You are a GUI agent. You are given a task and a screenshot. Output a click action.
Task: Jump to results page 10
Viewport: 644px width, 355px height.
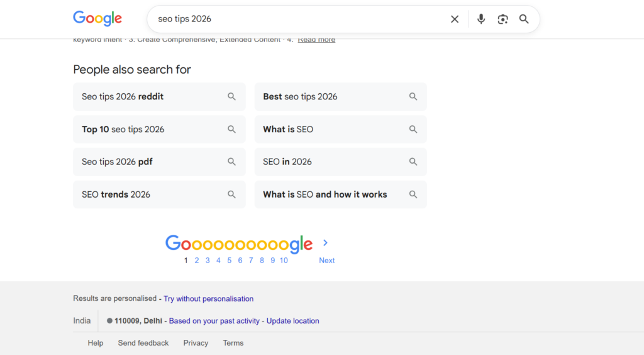point(284,261)
